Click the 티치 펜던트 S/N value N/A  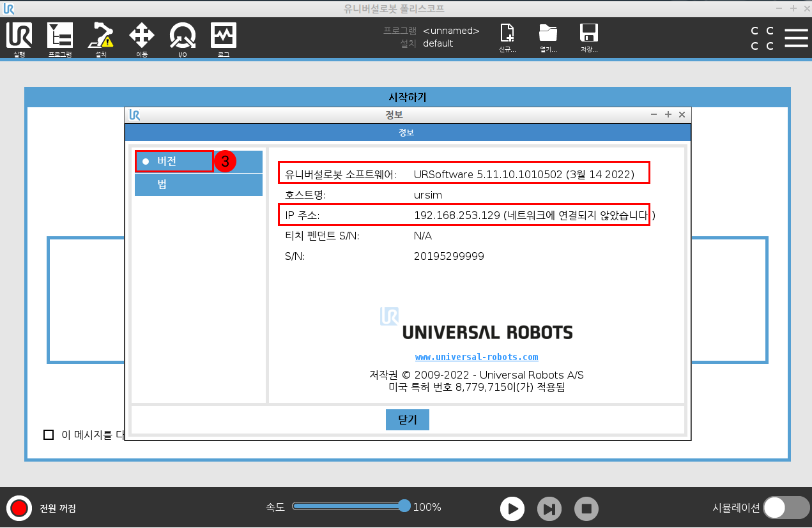(x=423, y=236)
